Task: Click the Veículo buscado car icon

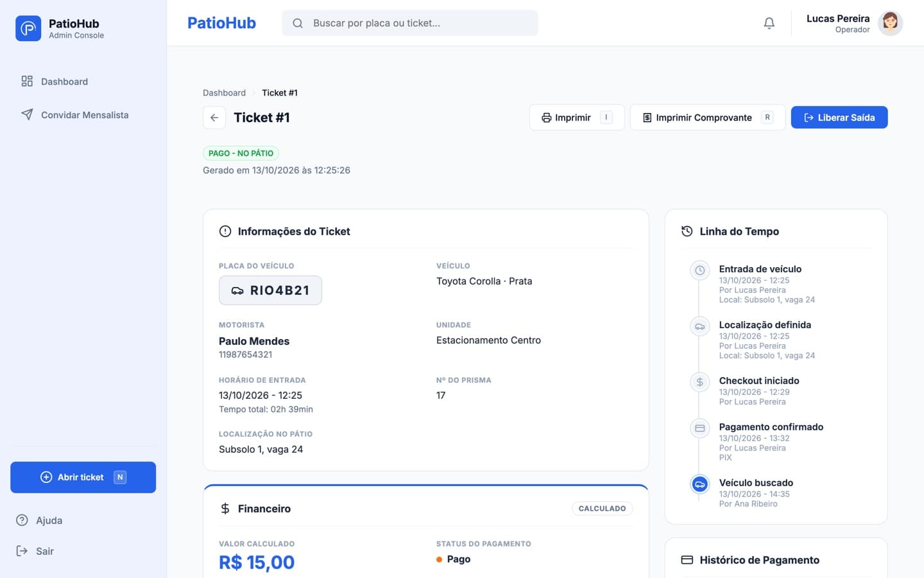Action: pos(700,484)
